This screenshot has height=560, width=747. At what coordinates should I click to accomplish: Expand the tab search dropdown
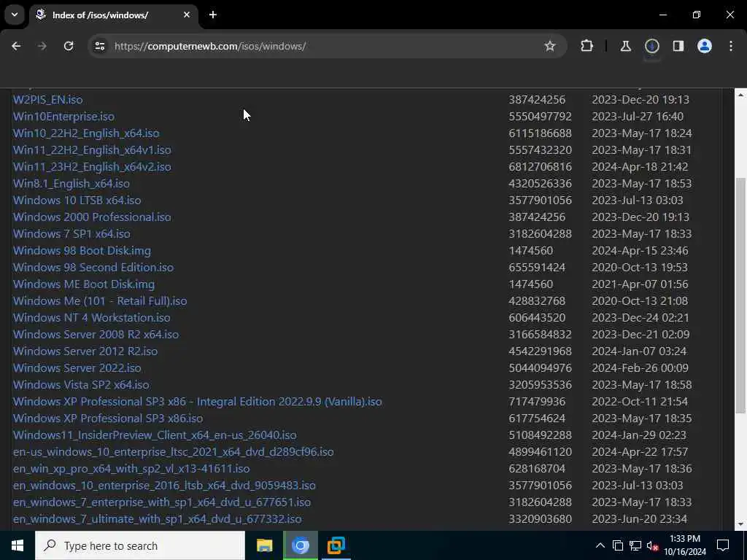[x=15, y=15]
